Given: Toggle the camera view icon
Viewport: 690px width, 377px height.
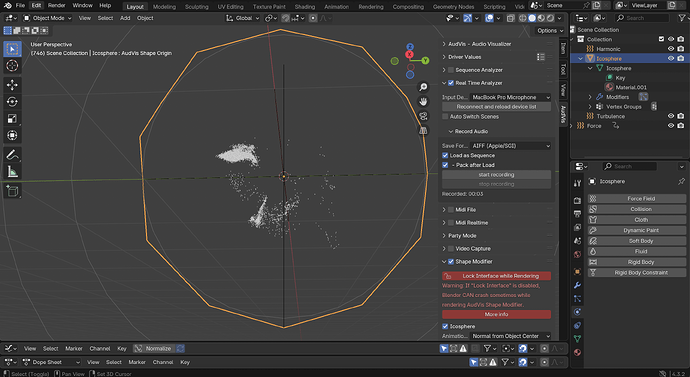Looking at the screenshot, I should click(x=423, y=116).
